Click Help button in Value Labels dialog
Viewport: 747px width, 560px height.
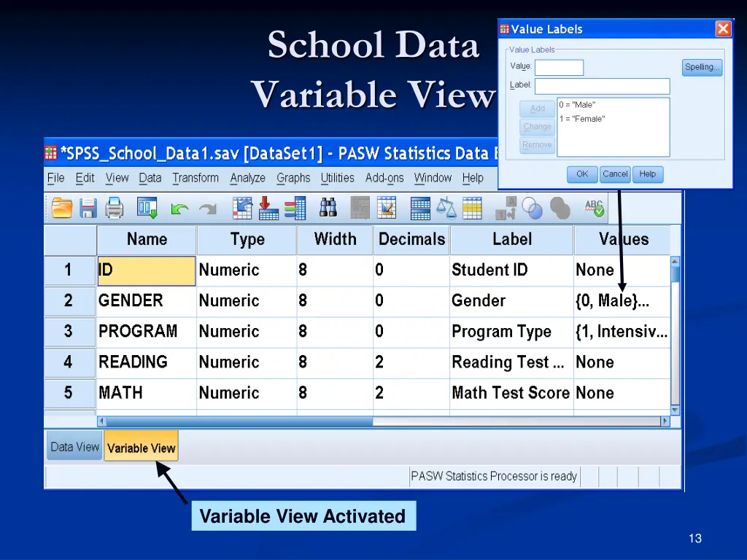pyautogui.click(x=648, y=174)
